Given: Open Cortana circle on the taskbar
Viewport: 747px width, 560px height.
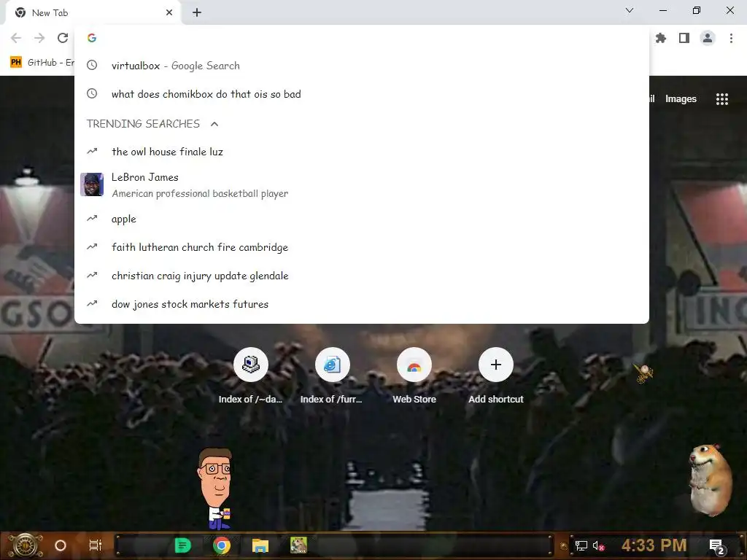Looking at the screenshot, I should coord(61,545).
